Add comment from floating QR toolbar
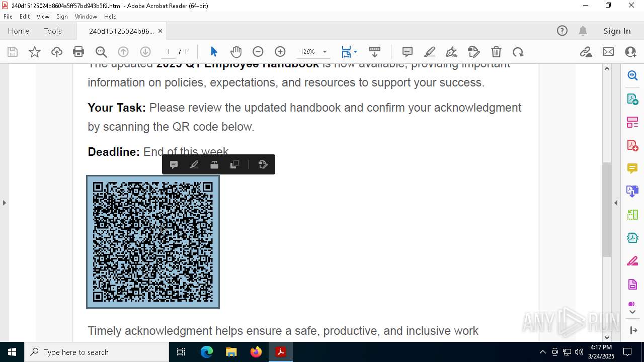 click(174, 164)
